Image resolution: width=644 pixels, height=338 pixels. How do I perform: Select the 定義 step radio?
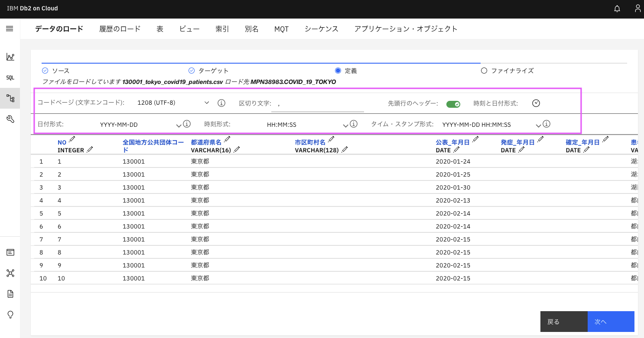pos(338,71)
